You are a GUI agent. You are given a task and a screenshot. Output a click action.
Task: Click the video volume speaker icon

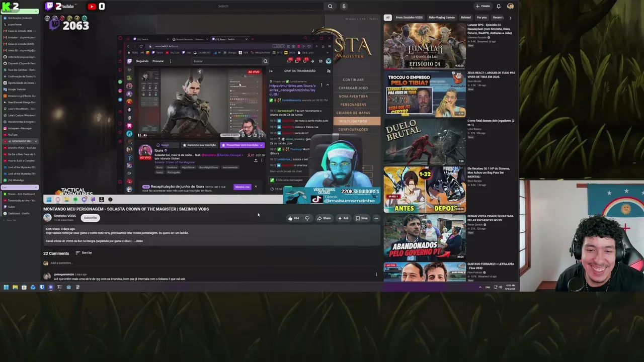[x=145, y=135]
